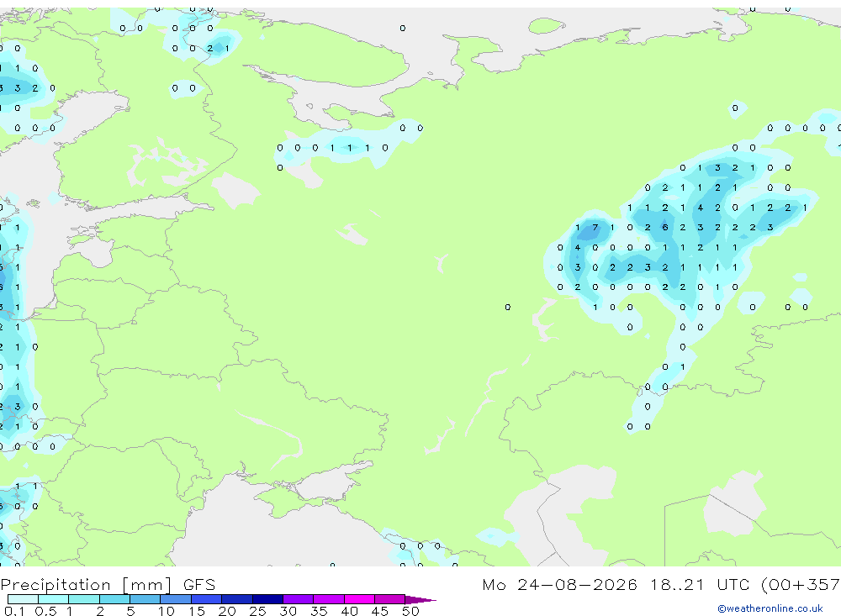Click the '15' legend scale label
Viewport: 841px width, 616px height.
click(197, 611)
